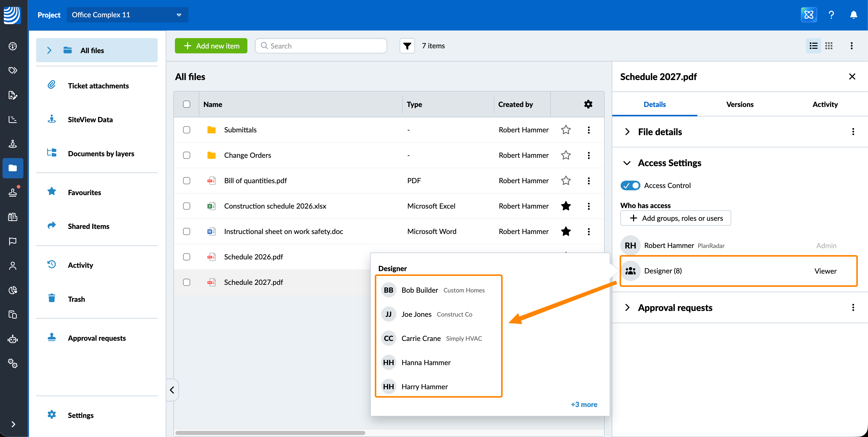Collapse the Access Settings section
Image resolution: width=868 pixels, height=437 pixels.
[627, 163]
